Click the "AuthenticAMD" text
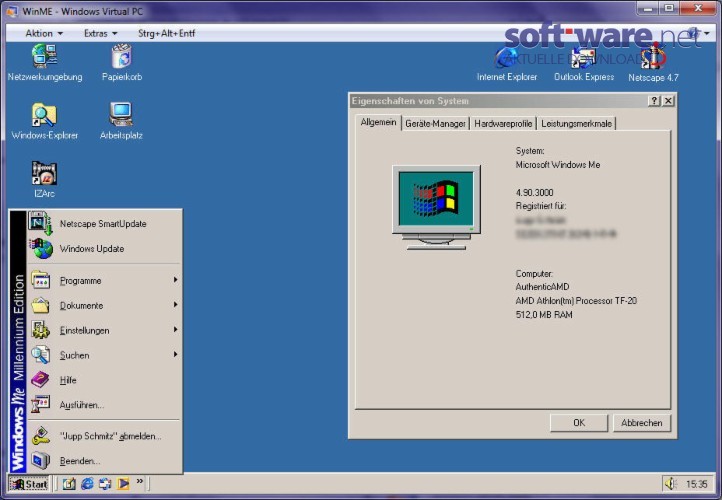Image resolution: width=722 pixels, height=500 pixels. (x=542, y=286)
